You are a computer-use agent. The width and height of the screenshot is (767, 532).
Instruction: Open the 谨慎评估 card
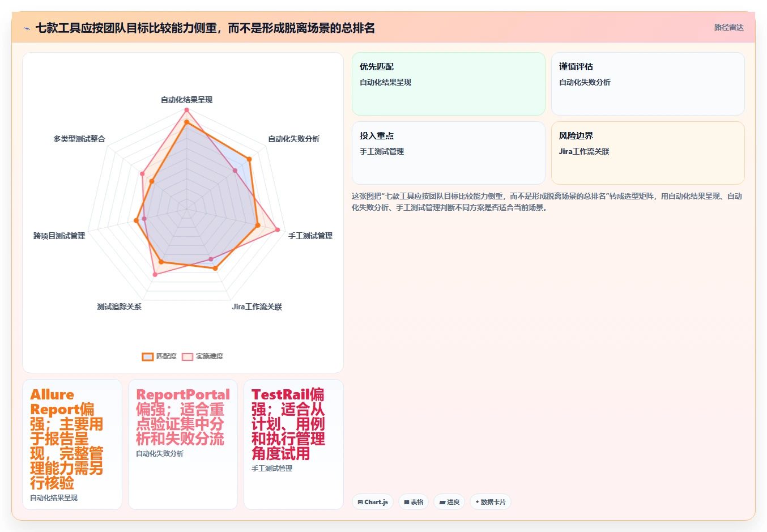pyautogui.click(x=648, y=84)
